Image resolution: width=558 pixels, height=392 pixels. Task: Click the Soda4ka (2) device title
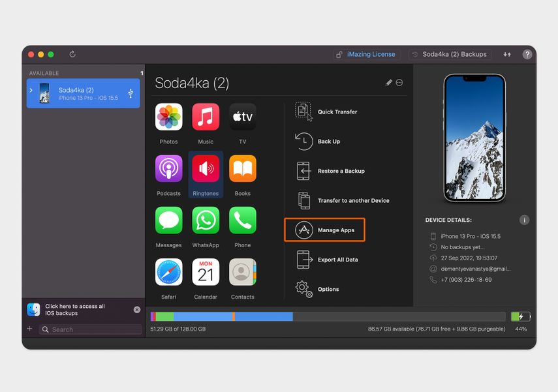click(192, 83)
